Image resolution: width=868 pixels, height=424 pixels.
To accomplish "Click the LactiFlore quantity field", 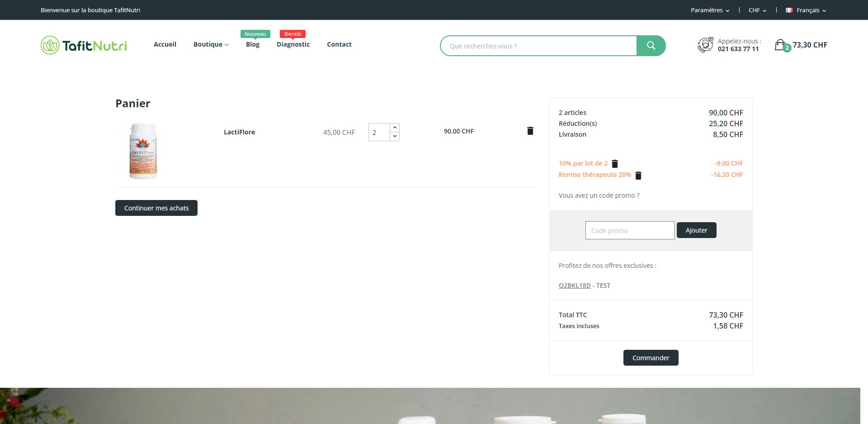I will pyautogui.click(x=379, y=132).
